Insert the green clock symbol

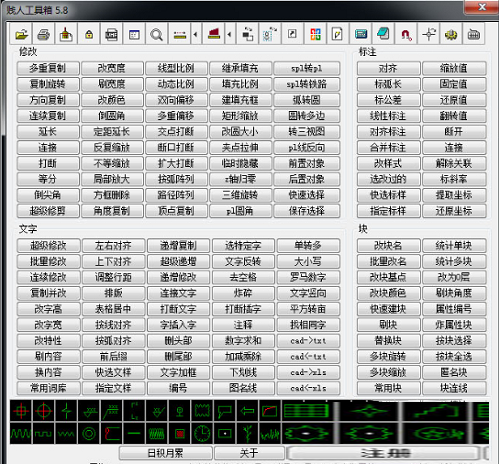[202, 433]
